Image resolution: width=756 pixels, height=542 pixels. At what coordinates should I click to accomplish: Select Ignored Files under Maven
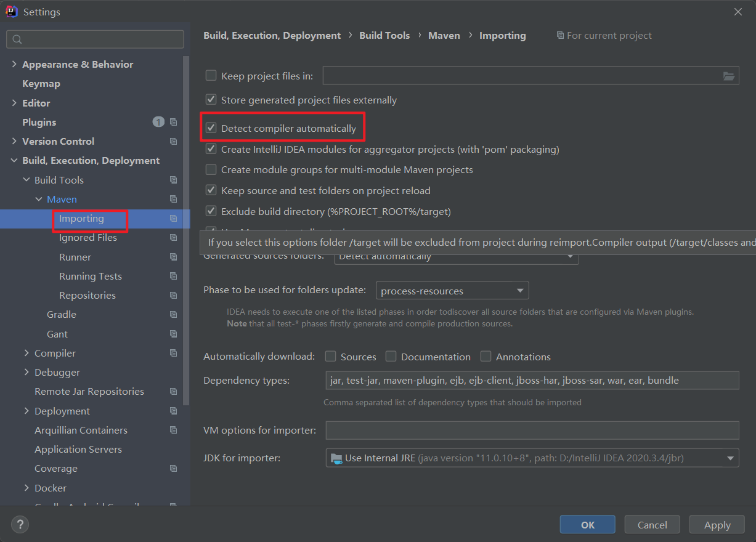pyautogui.click(x=87, y=238)
